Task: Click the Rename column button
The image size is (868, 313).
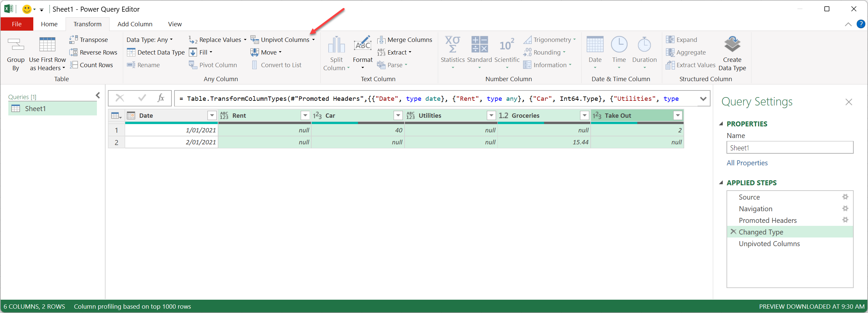Action: pyautogui.click(x=143, y=65)
